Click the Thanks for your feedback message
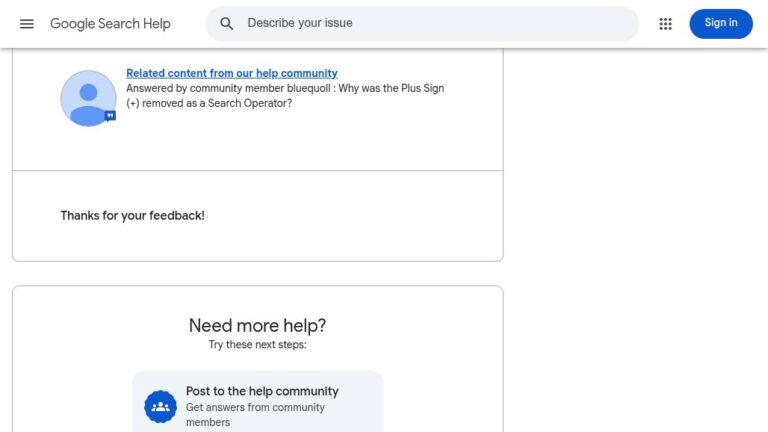The height and width of the screenshot is (432, 768). [132, 216]
